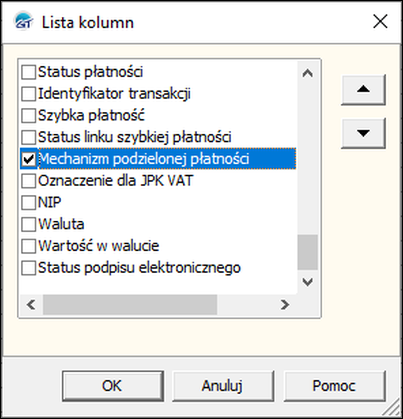This screenshot has height=419, width=403.
Task: Select the Wartość w walucie item
Action: pyautogui.click(x=98, y=246)
